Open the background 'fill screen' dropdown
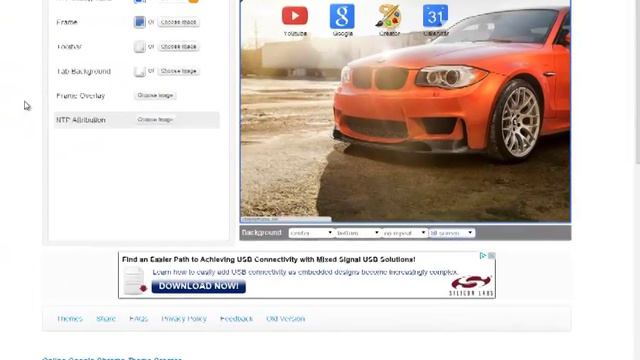 coord(451,233)
